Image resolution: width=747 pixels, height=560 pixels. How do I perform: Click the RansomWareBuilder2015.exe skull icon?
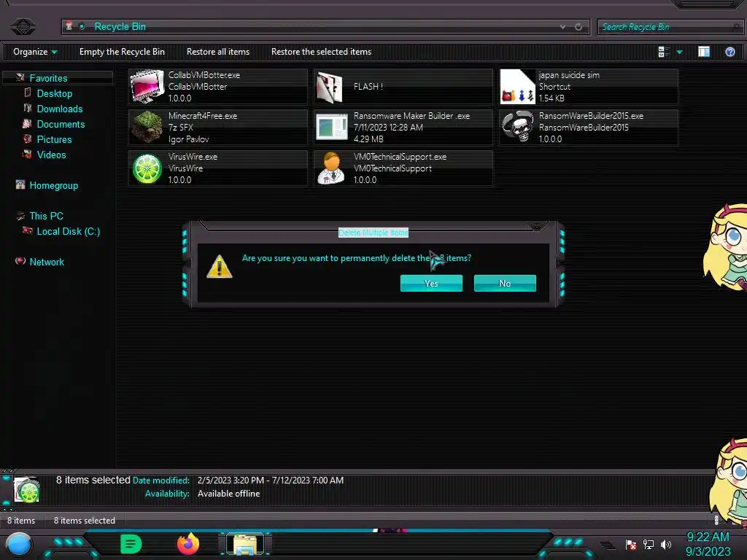[x=518, y=127]
